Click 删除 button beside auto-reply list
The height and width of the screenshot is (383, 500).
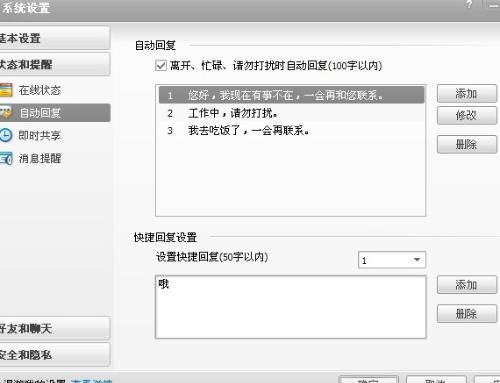[467, 144]
